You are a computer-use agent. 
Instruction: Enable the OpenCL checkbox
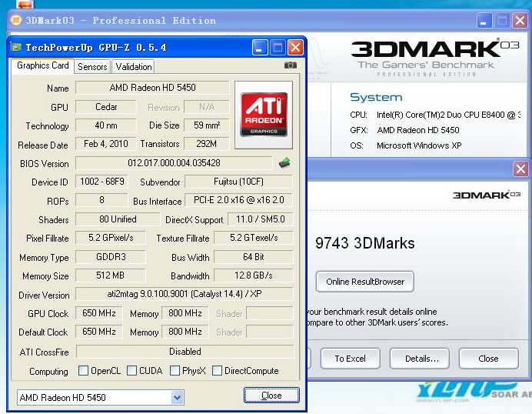83,371
